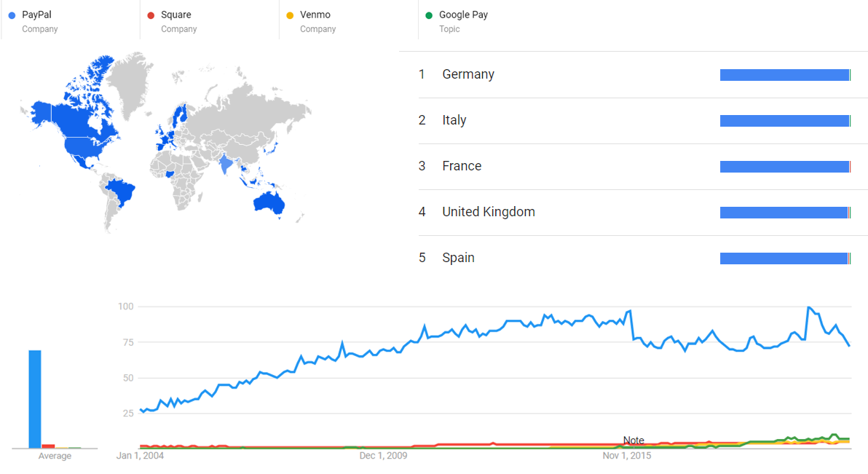Image resolution: width=868 pixels, height=474 pixels.
Task: Click the yellow dot beside Venmo
Action: click(289, 15)
